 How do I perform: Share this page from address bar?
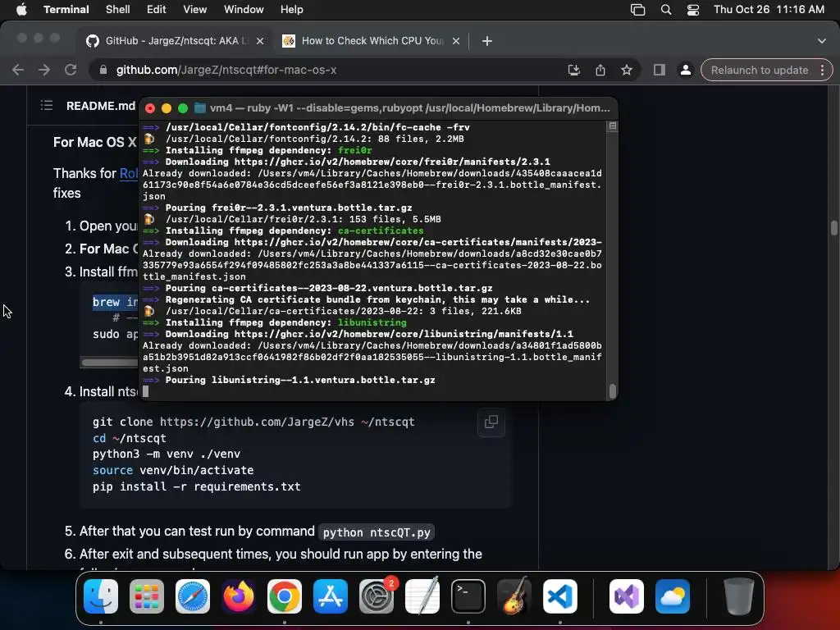pos(600,70)
